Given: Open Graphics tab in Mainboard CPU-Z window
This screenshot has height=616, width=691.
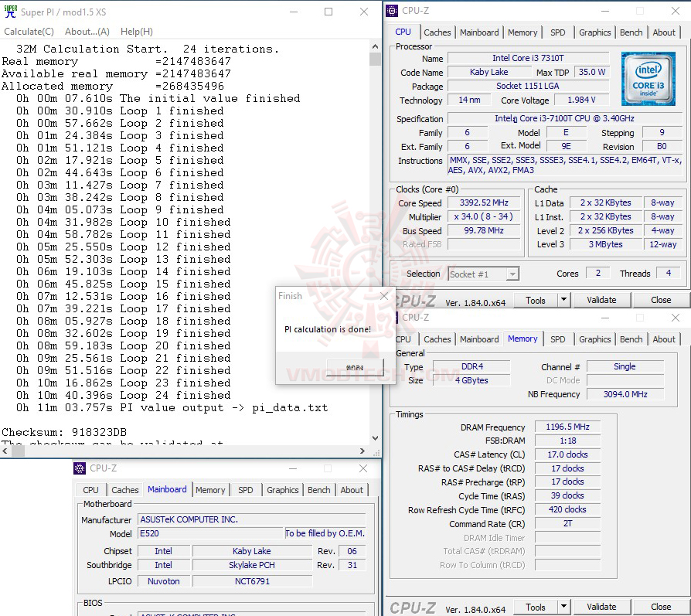Looking at the screenshot, I should tap(282, 490).
